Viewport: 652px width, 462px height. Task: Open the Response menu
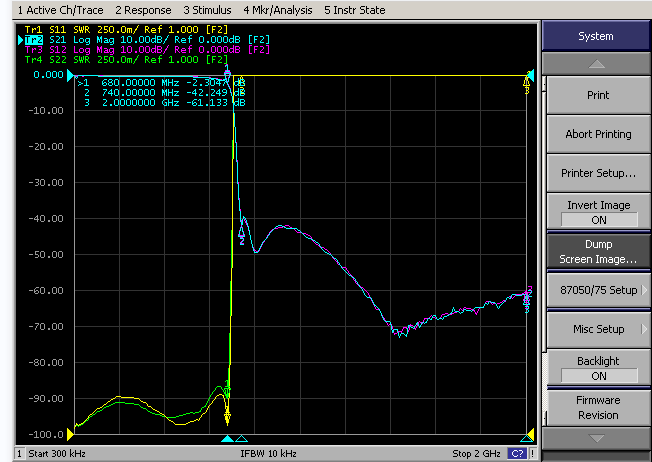tap(143, 10)
